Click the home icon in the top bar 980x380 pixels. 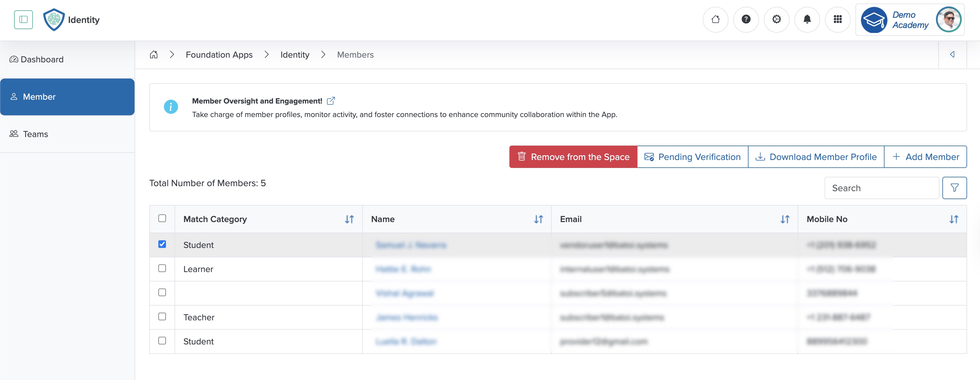[716, 19]
